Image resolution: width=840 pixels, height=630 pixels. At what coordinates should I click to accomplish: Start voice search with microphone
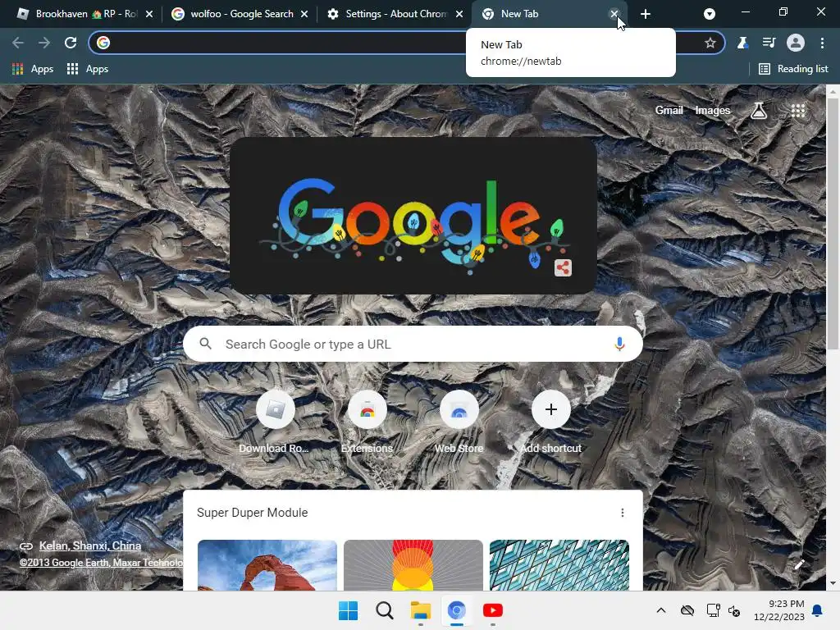[619, 344]
